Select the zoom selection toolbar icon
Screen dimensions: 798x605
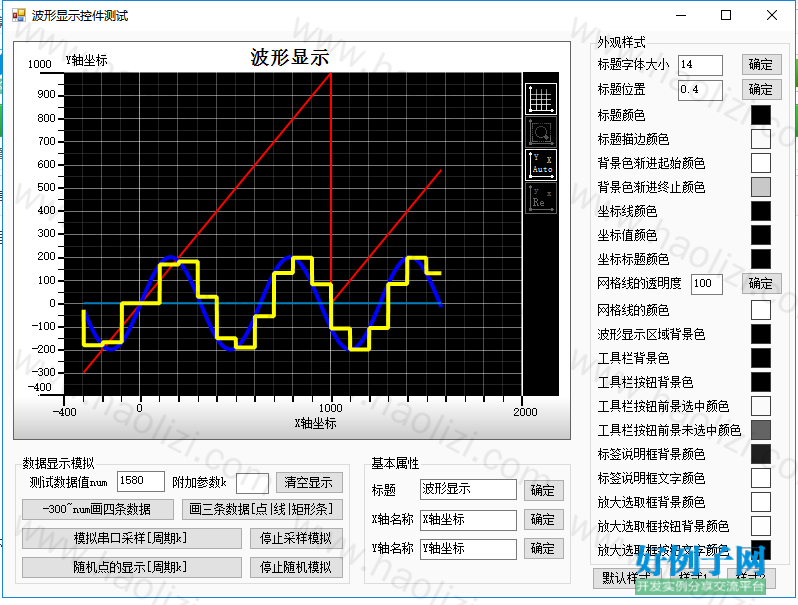pyautogui.click(x=540, y=132)
